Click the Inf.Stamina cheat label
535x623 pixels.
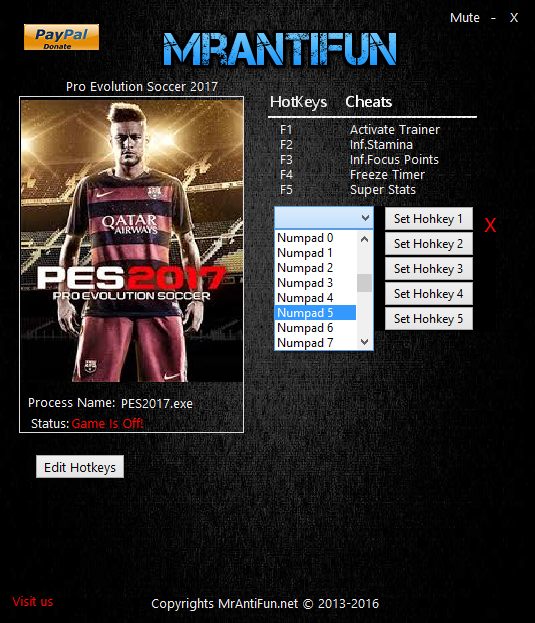coord(381,145)
